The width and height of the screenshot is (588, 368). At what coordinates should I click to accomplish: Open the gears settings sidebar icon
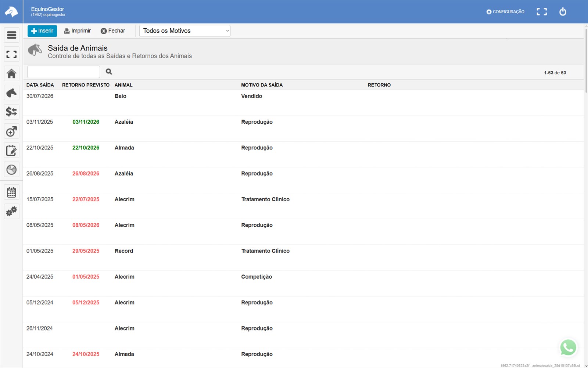click(x=11, y=211)
